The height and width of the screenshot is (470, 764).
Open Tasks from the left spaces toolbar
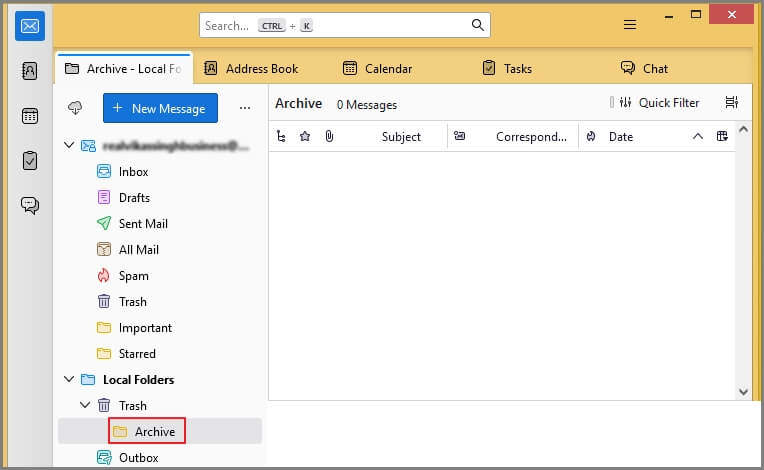[30, 161]
